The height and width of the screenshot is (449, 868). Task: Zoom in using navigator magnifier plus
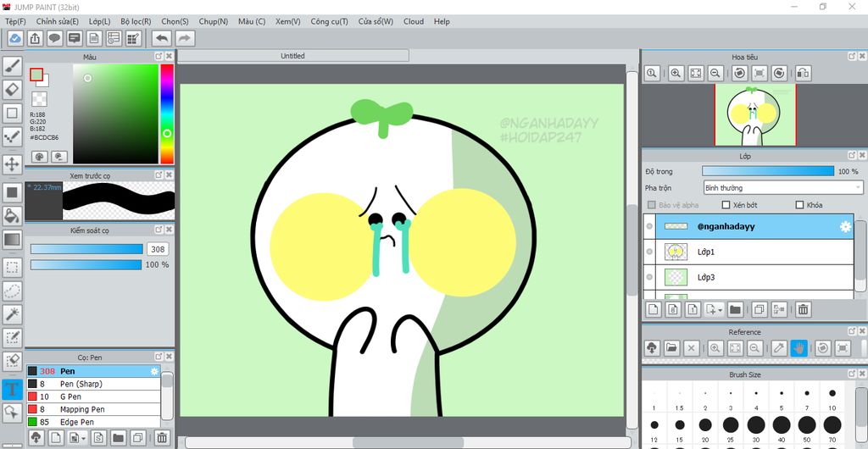click(676, 73)
